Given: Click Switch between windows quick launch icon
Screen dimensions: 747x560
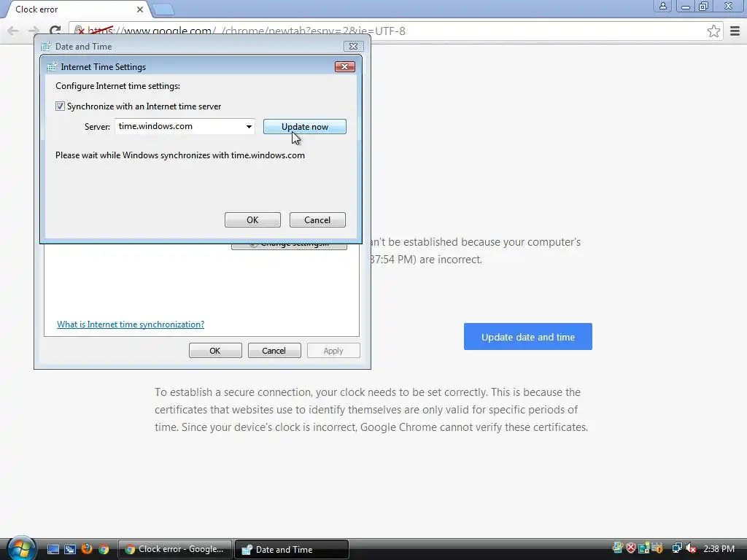Looking at the screenshot, I should 70,549.
